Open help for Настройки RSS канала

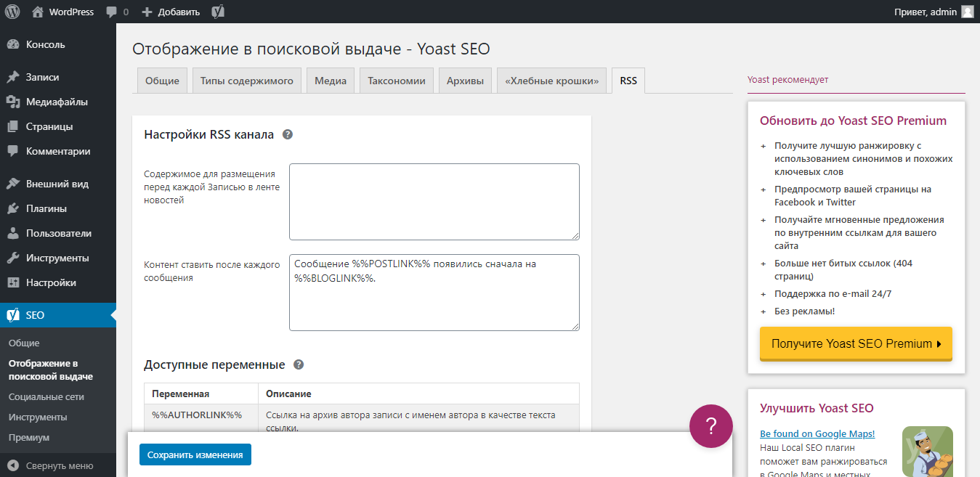coord(288,134)
